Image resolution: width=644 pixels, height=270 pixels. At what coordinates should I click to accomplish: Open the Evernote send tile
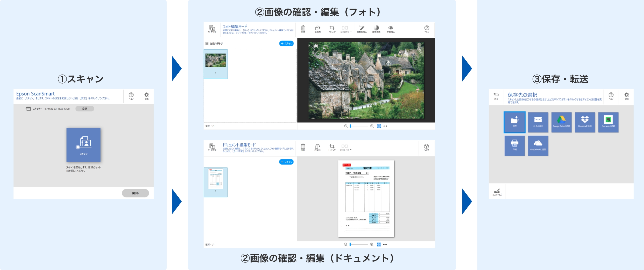tap(608, 122)
